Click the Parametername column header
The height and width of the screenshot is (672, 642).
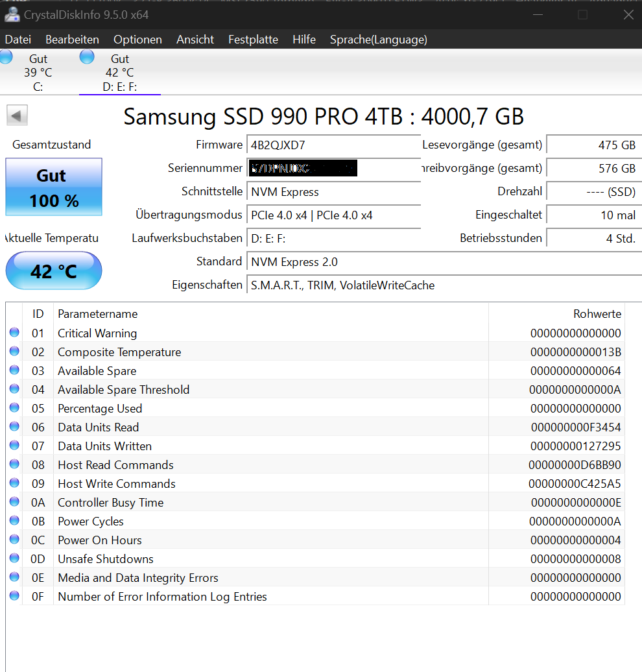271,314
